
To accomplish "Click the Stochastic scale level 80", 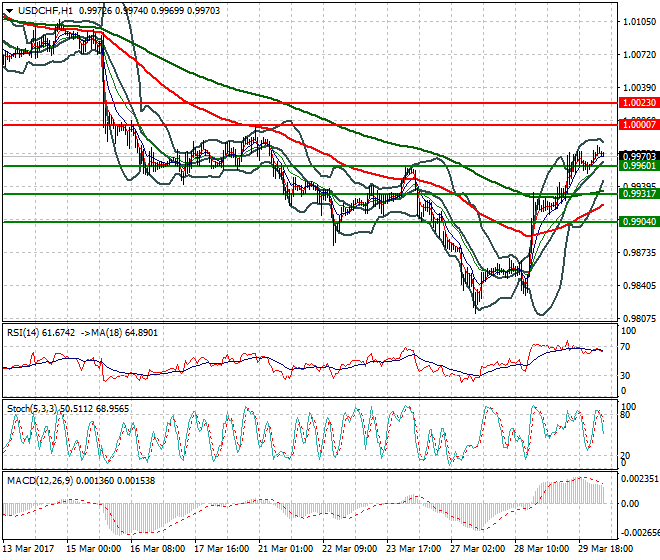I will [625, 415].
